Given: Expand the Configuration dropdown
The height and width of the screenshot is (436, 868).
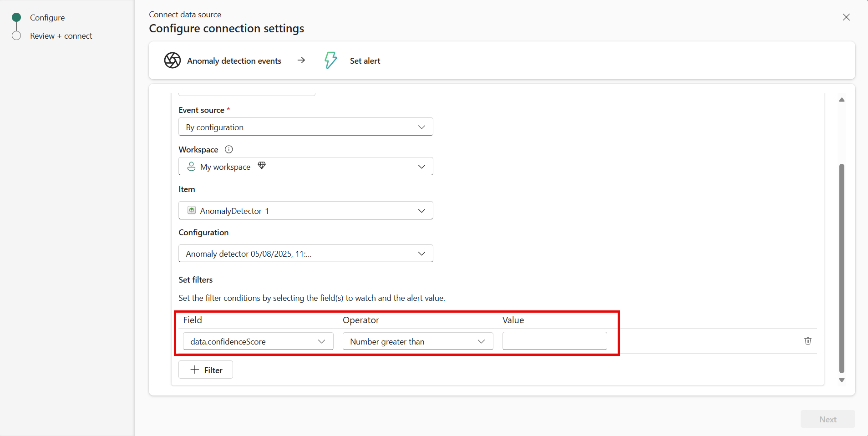Looking at the screenshot, I should pos(305,253).
